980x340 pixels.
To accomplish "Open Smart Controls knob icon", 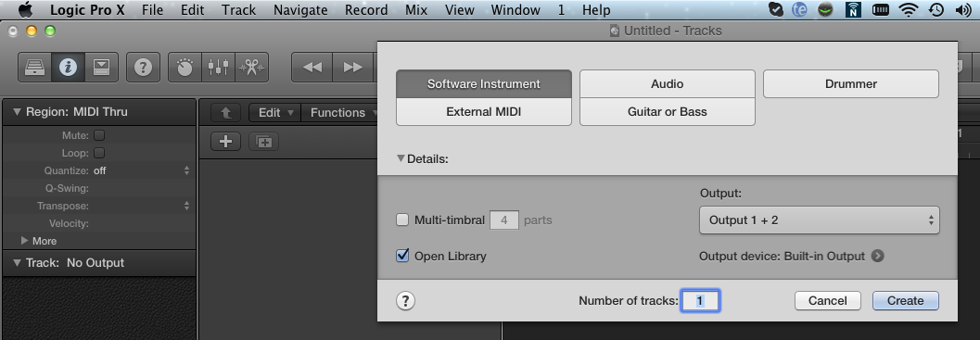I will [185, 67].
